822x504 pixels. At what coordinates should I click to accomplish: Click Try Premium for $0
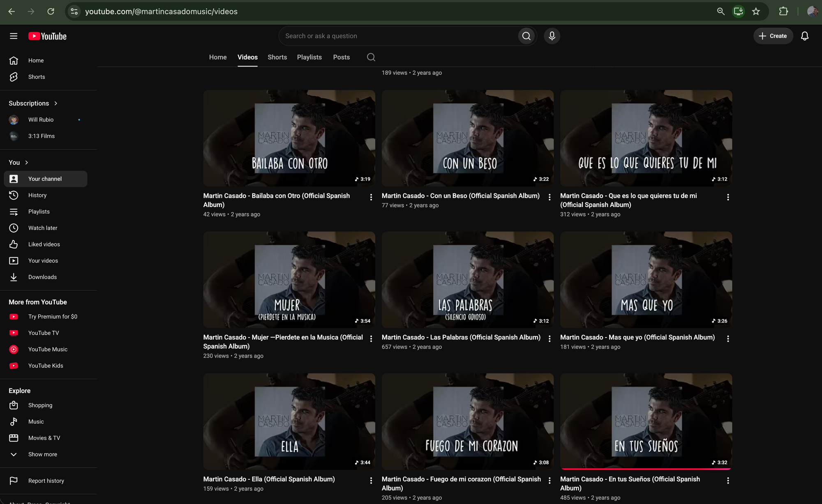(x=46, y=317)
